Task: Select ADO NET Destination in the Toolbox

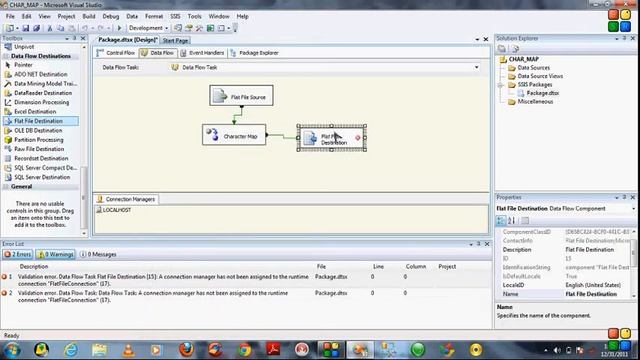Action: 40,74
